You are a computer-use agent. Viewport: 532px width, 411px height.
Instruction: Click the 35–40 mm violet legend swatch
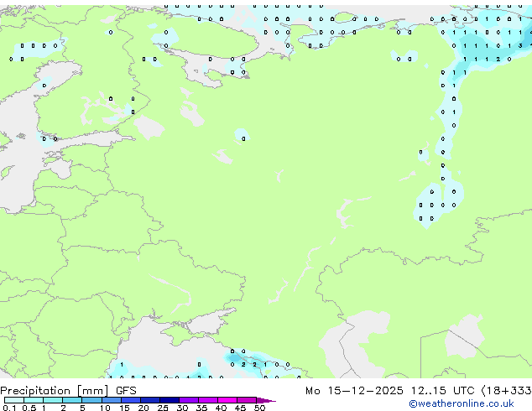click(x=208, y=400)
